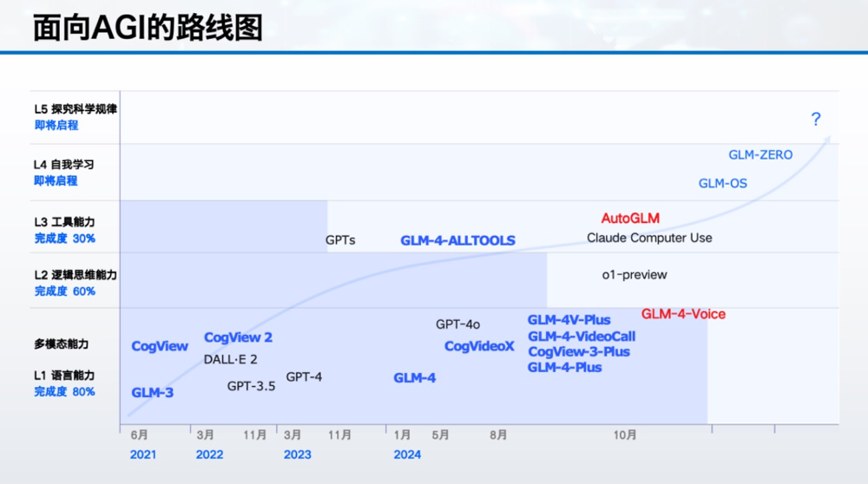Click the 完成度 60% text
Screen dimensions: 868x484
click(x=65, y=291)
